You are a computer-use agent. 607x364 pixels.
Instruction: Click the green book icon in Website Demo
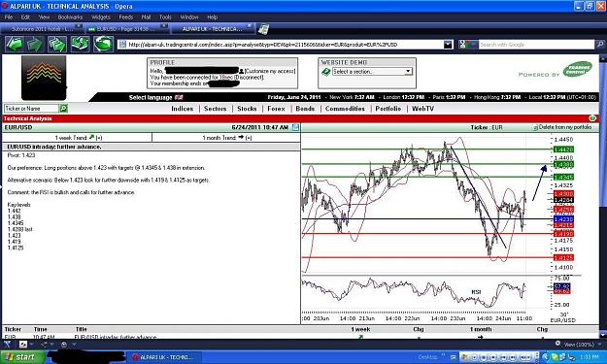(x=326, y=72)
